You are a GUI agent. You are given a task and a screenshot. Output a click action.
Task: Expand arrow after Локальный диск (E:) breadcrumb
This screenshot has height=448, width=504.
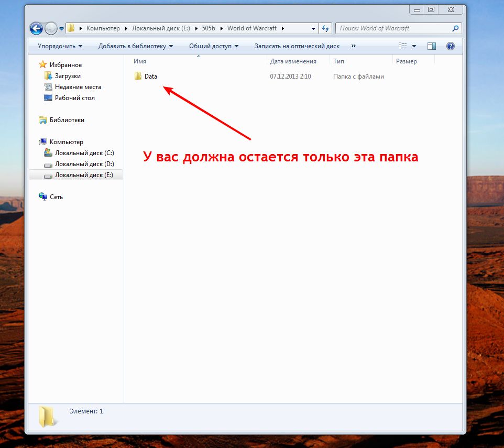196,29
